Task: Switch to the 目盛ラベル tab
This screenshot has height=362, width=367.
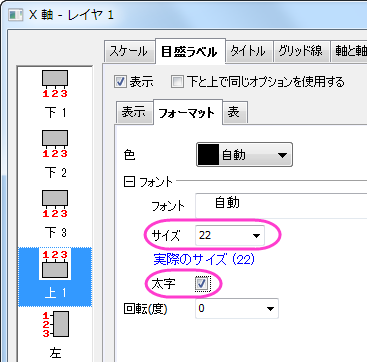Action: click(x=190, y=52)
